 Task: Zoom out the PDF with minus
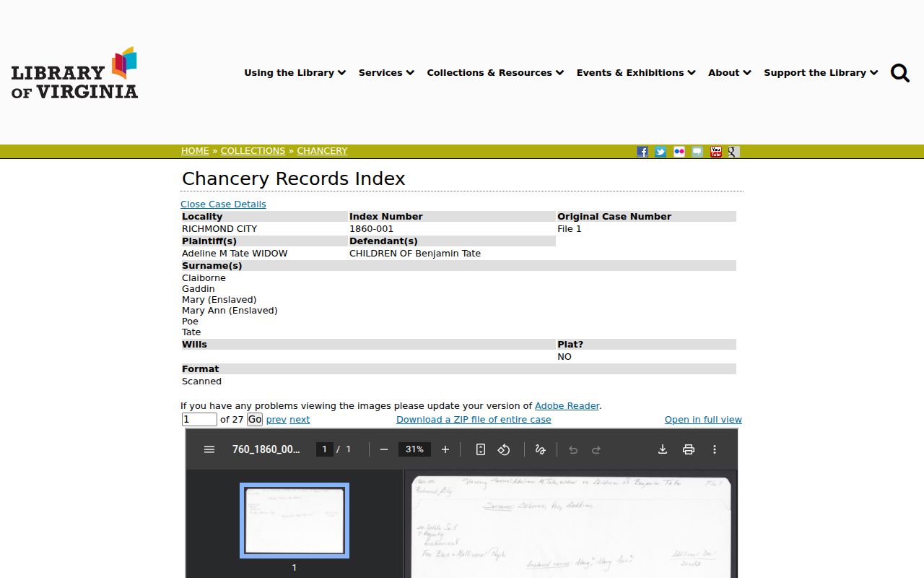[384, 449]
